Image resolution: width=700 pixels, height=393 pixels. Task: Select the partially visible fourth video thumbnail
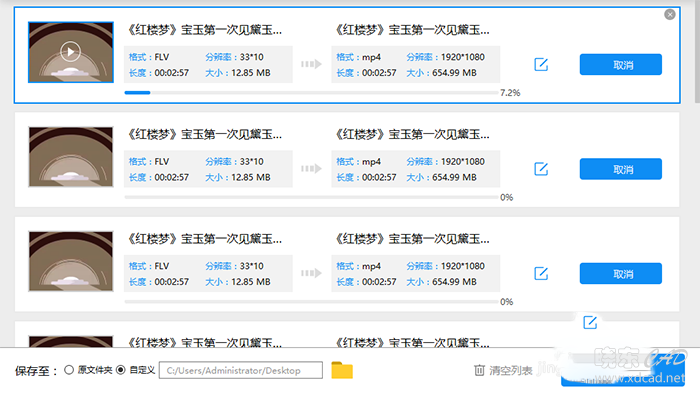[71, 342]
